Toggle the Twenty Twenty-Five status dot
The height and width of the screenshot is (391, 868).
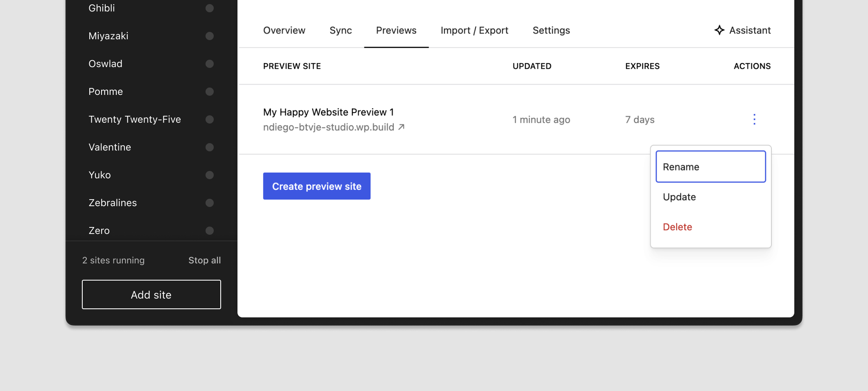click(210, 119)
